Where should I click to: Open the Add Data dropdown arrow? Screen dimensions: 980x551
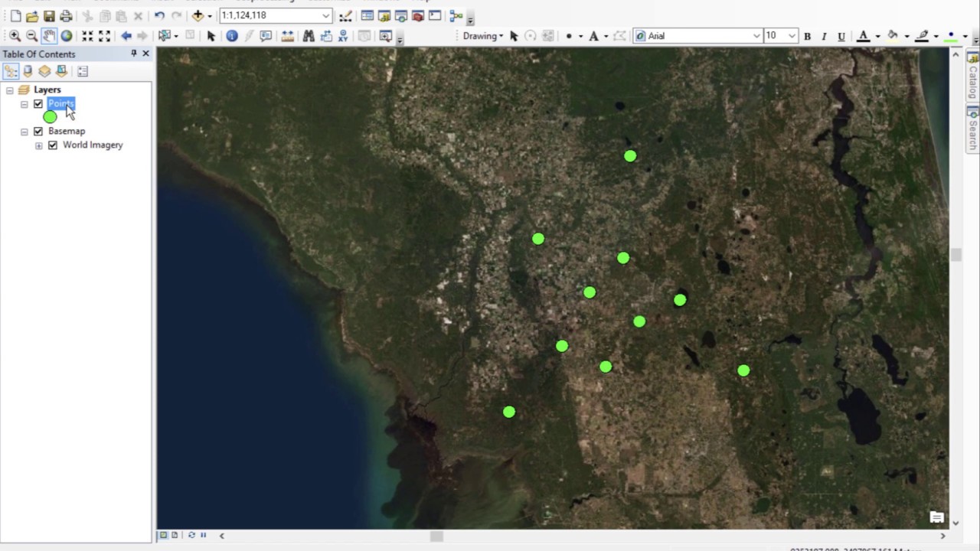209,16
